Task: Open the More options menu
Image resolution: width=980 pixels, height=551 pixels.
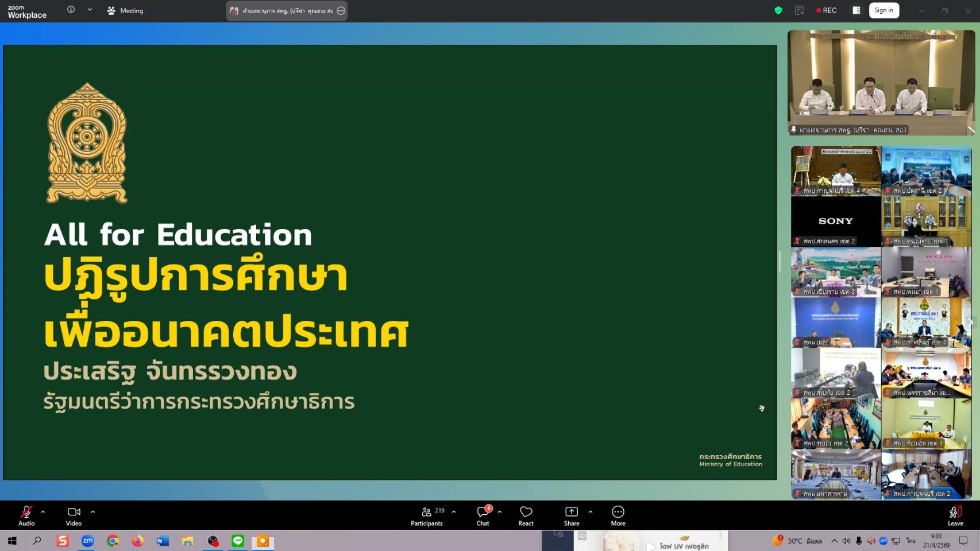Action: [x=618, y=515]
